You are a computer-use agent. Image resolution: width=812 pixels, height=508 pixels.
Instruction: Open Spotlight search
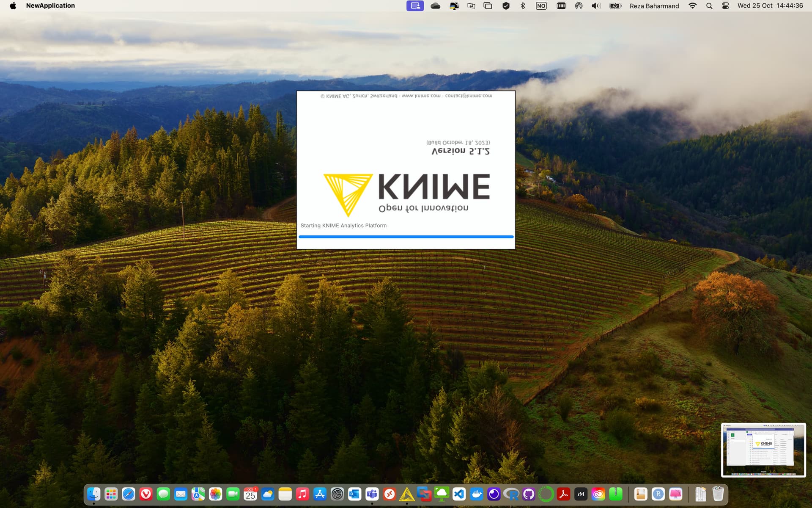pyautogui.click(x=709, y=6)
